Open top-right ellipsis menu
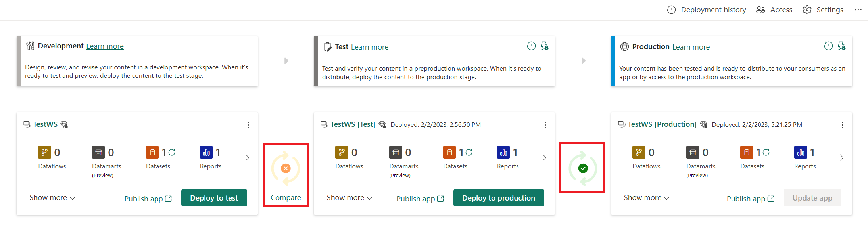 (858, 10)
